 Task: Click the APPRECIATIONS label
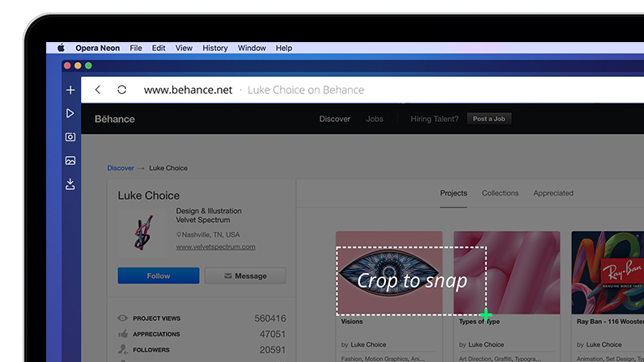coord(156,334)
